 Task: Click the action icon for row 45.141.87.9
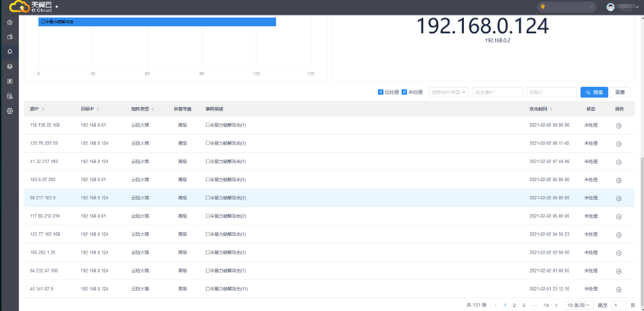coord(619,289)
